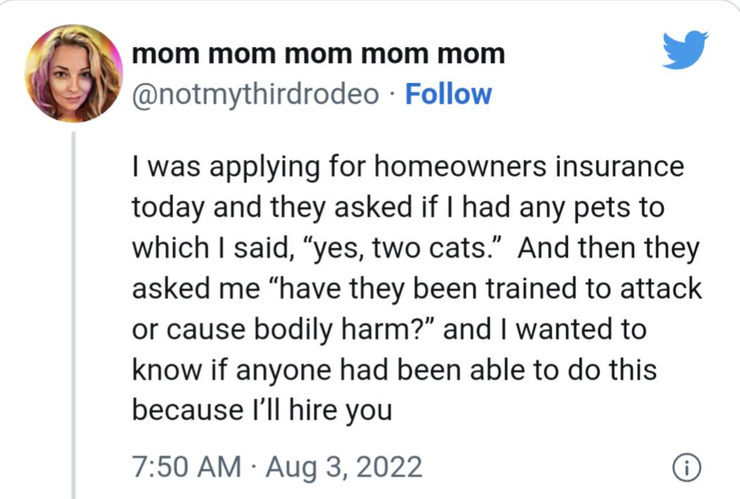Follow the @notmythirdrodeo account
This screenshot has height=499, width=740.
[x=448, y=94]
